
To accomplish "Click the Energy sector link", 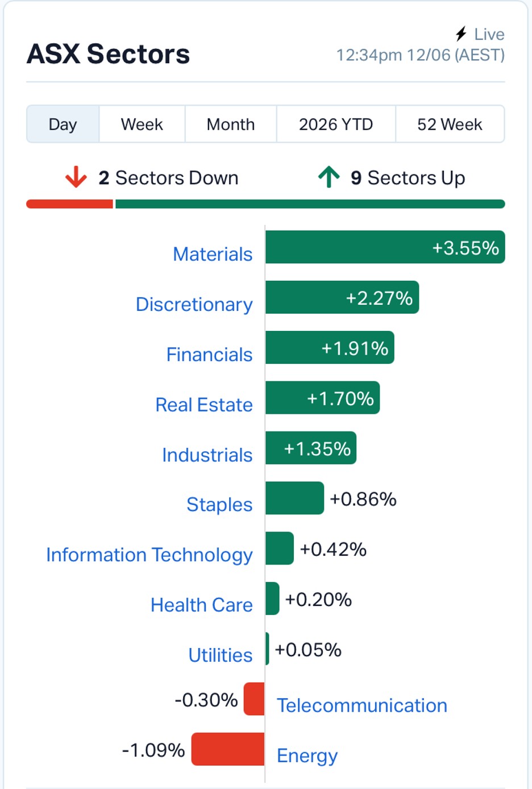I will (x=307, y=756).
